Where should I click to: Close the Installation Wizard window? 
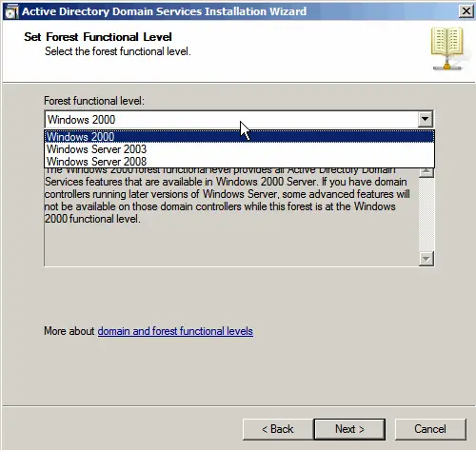point(466,11)
